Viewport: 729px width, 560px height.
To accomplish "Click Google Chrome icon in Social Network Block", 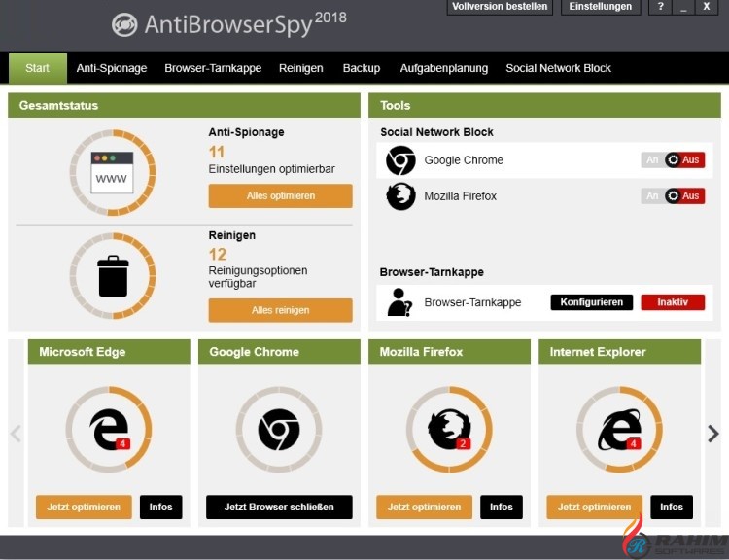I will point(400,160).
